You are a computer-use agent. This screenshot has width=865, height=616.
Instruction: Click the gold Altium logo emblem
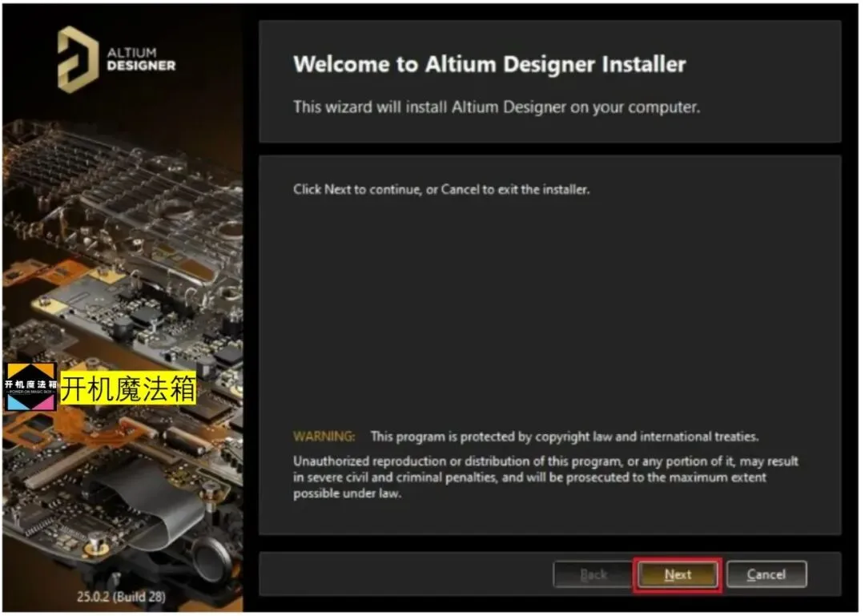pos(77,59)
